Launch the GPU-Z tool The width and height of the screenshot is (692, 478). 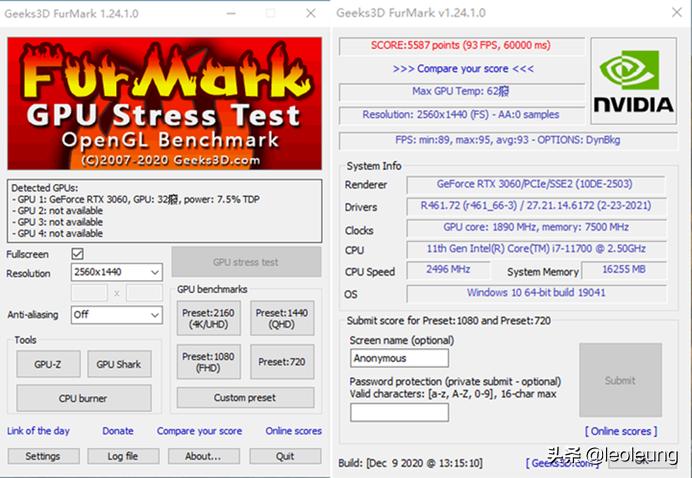[48, 364]
